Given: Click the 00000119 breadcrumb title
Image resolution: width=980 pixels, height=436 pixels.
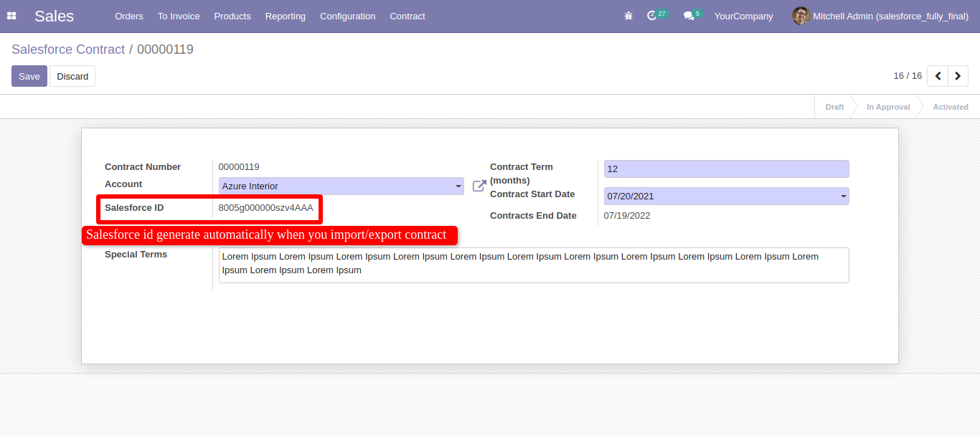Looking at the screenshot, I should (x=165, y=49).
